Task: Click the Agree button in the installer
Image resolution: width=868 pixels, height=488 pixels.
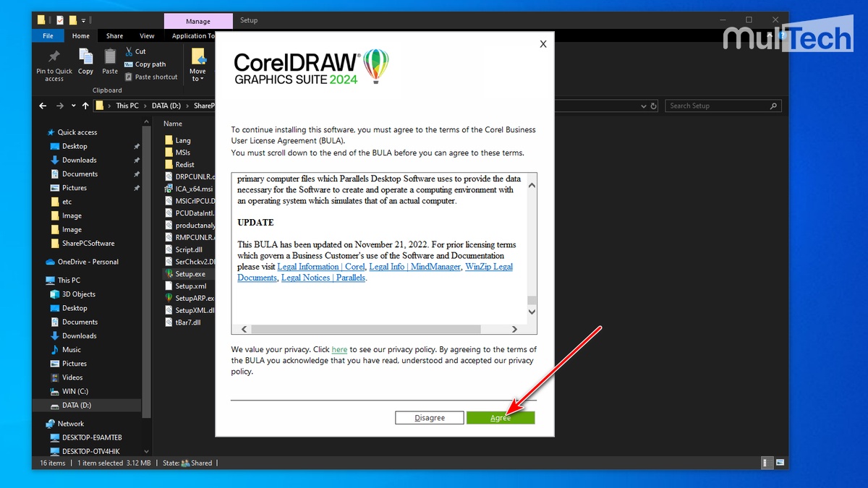Action: pos(501,418)
